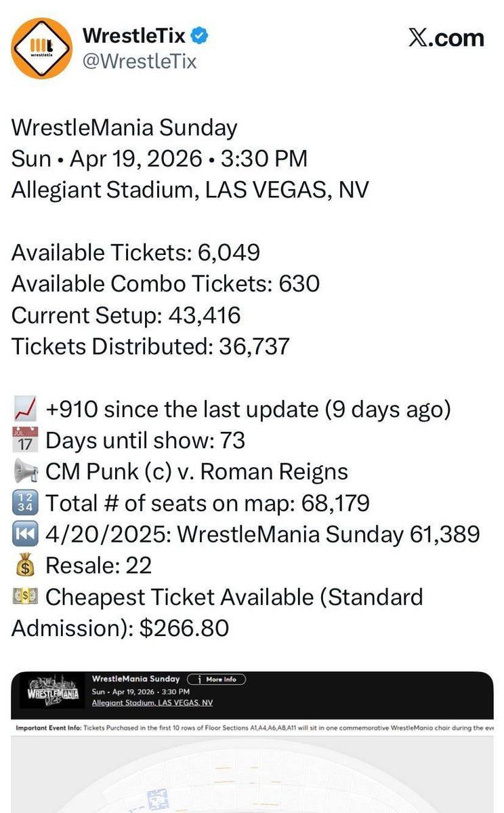Screen dimensions: 504x813
Task: Click the Tickets Distributed: 36,737 line
Action: click(x=150, y=346)
